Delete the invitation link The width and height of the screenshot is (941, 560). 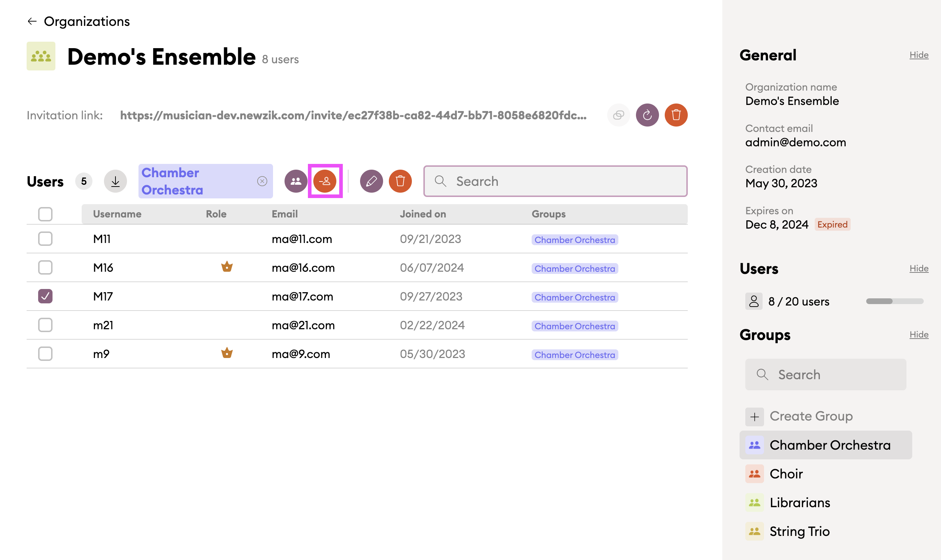point(676,115)
